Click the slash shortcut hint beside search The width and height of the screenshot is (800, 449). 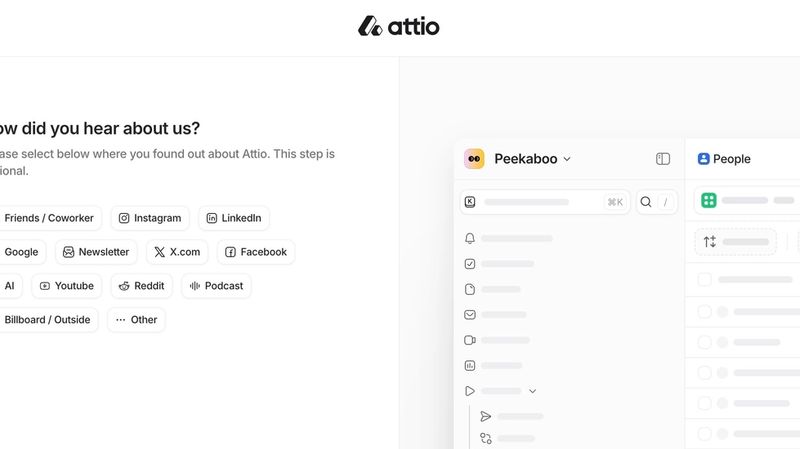665,203
